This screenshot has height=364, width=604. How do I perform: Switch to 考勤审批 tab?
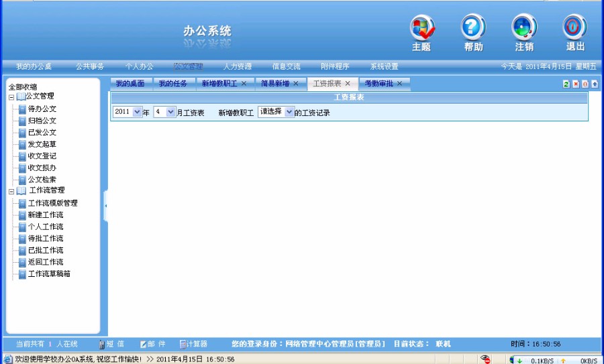click(x=379, y=84)
